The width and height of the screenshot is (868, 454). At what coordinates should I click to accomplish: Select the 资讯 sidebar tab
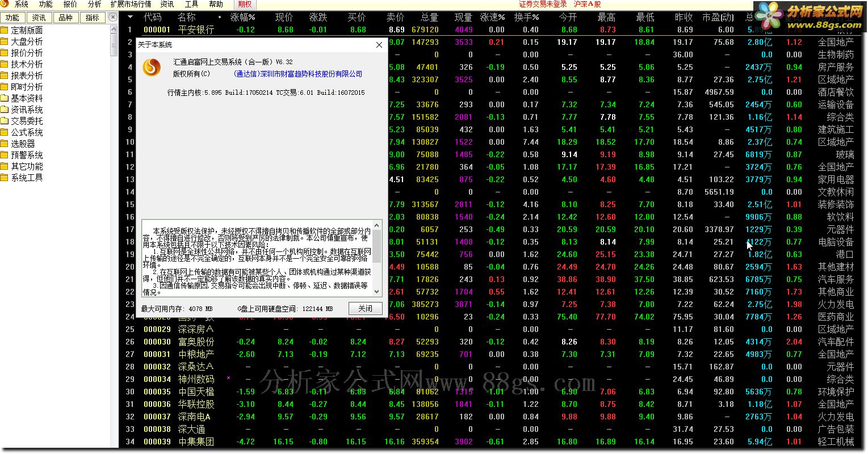[x=39, y=18]
